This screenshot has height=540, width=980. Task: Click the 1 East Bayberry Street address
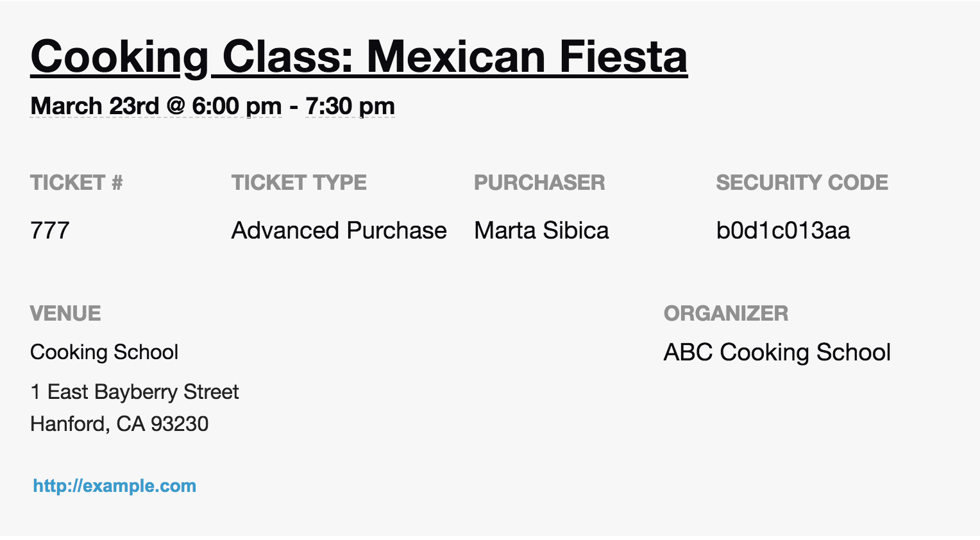tap(134, 392)
